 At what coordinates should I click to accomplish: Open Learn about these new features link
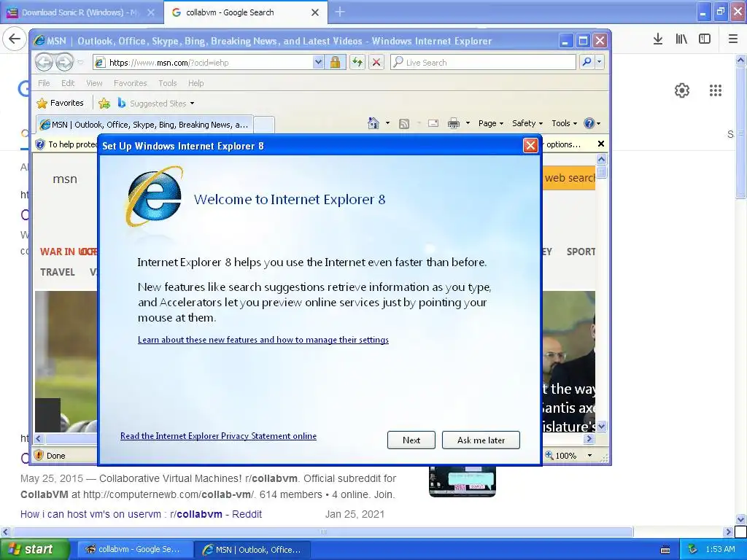pos(263,340)
